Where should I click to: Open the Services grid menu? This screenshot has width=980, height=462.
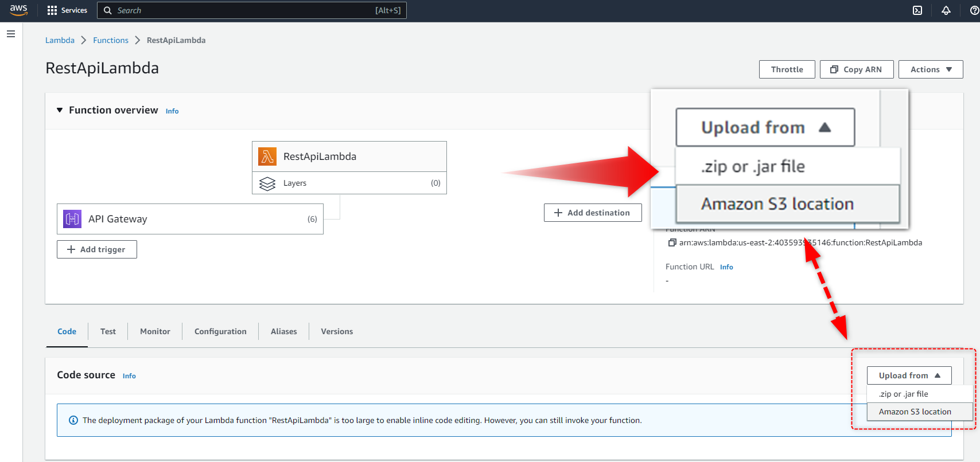67,10
